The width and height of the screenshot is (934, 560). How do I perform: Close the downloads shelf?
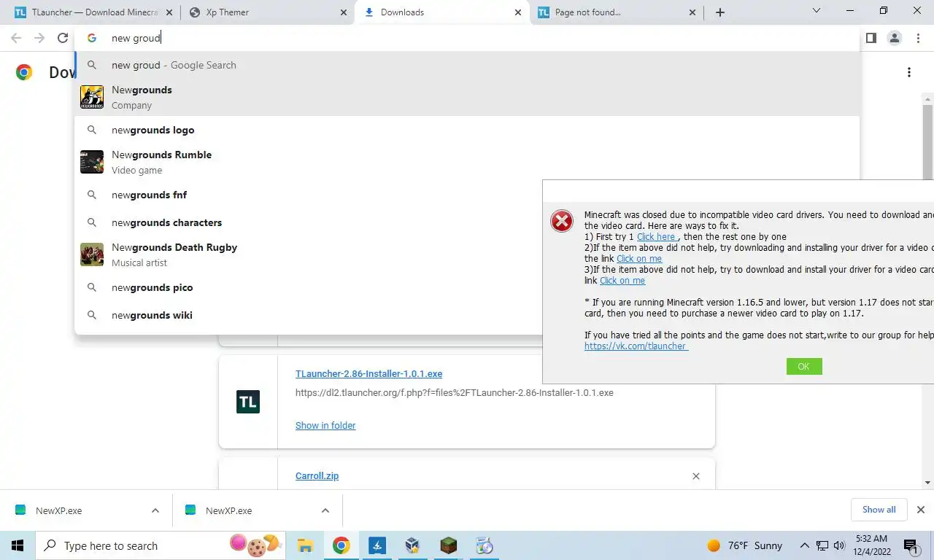point(921,510)
